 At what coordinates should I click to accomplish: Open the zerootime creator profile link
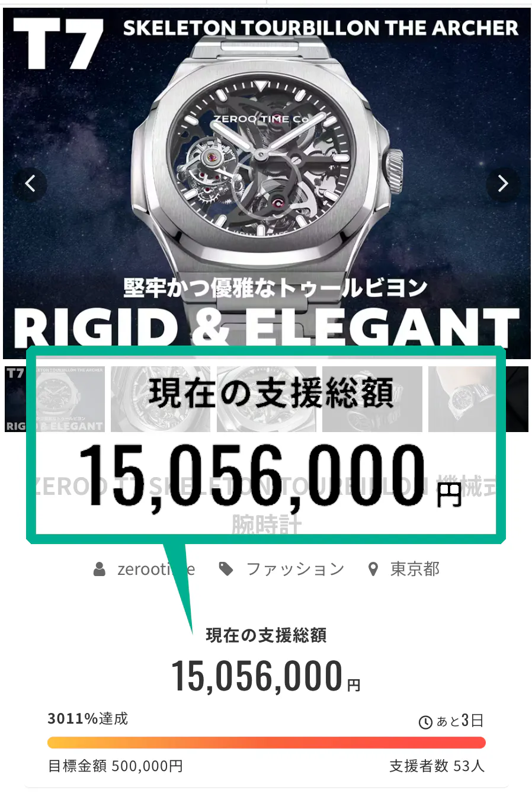coord(156,569)
